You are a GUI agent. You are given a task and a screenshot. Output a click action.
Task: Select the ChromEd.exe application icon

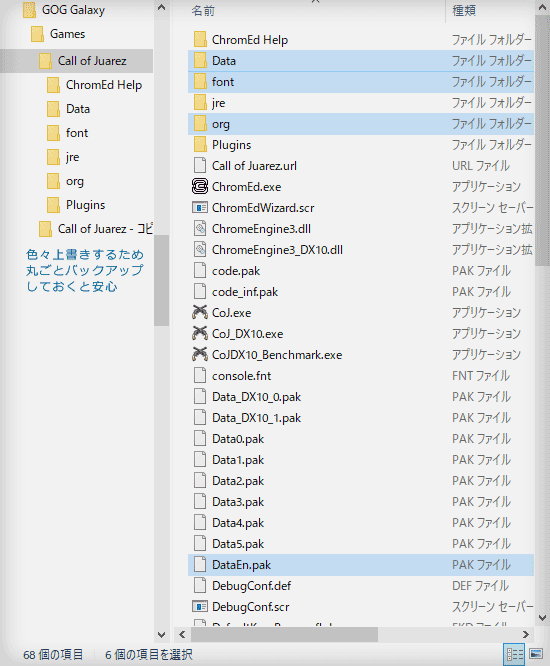pyautogui.click(x=200, y=186)
